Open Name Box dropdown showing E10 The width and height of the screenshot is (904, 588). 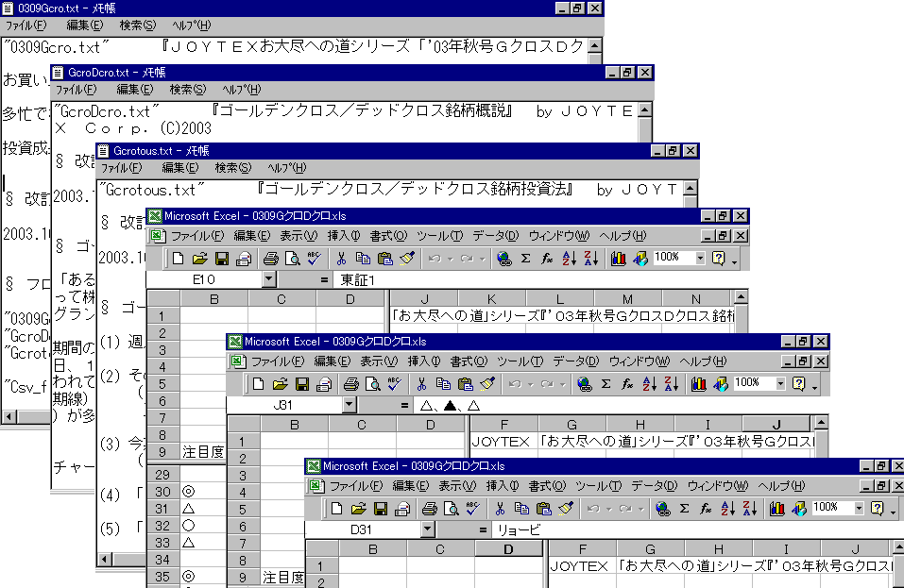pos(268,280)
